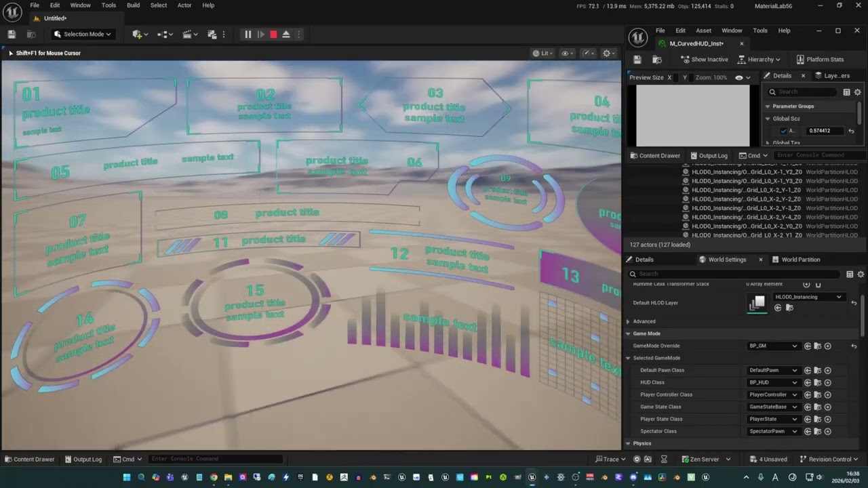The width and height of the screenshot is (868, 488).
Task: Open the viewport settings gear menu
Action: [x=609, y=53]
